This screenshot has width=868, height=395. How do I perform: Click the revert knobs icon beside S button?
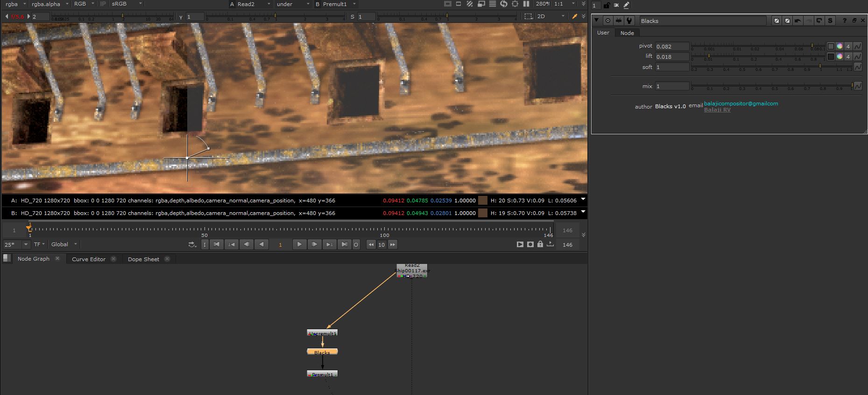point(819,21)
